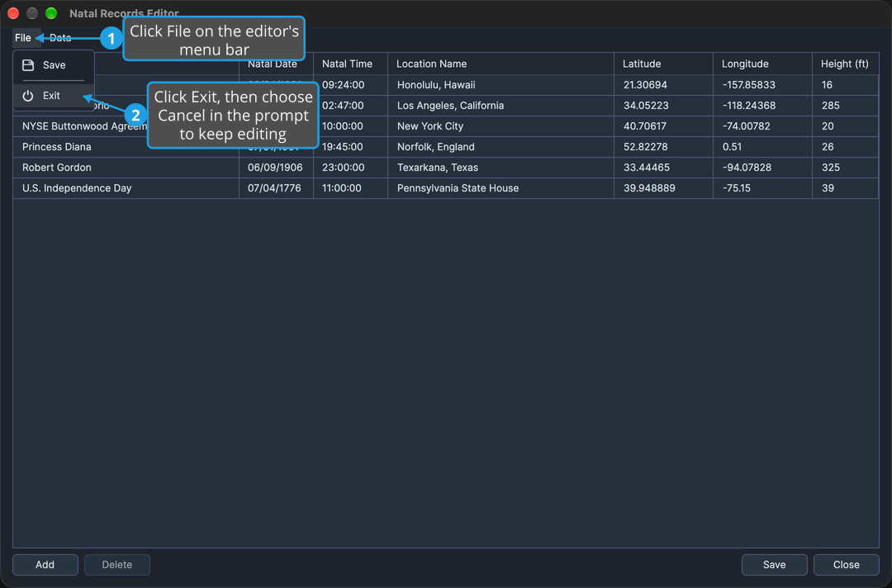This screenshot has width=892, height=588.
Task: Select the Princess Diana record name
Action: 57,147
